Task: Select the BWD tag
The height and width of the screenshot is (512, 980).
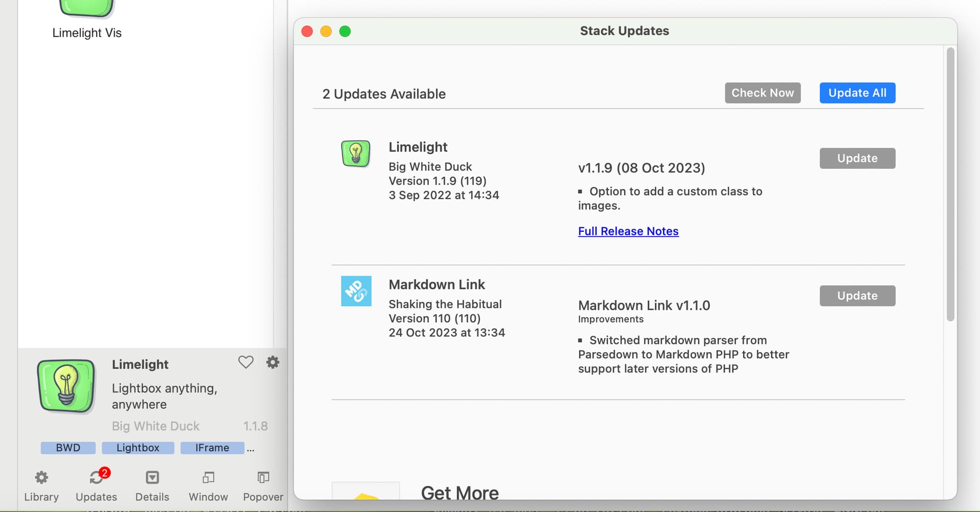Action: pyautogui.click(x=68, y=448)
